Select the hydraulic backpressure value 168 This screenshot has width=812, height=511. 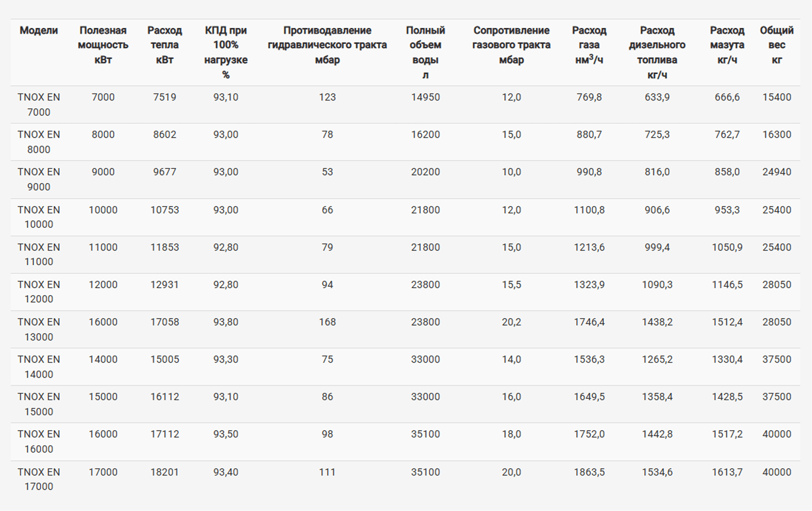click(327, 322)
